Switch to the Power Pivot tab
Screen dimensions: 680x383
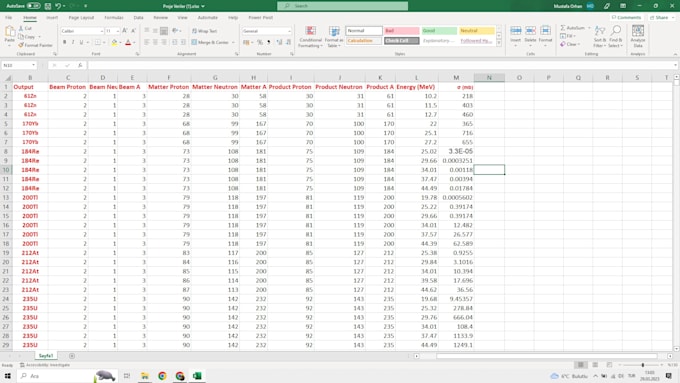coord(261,18)
